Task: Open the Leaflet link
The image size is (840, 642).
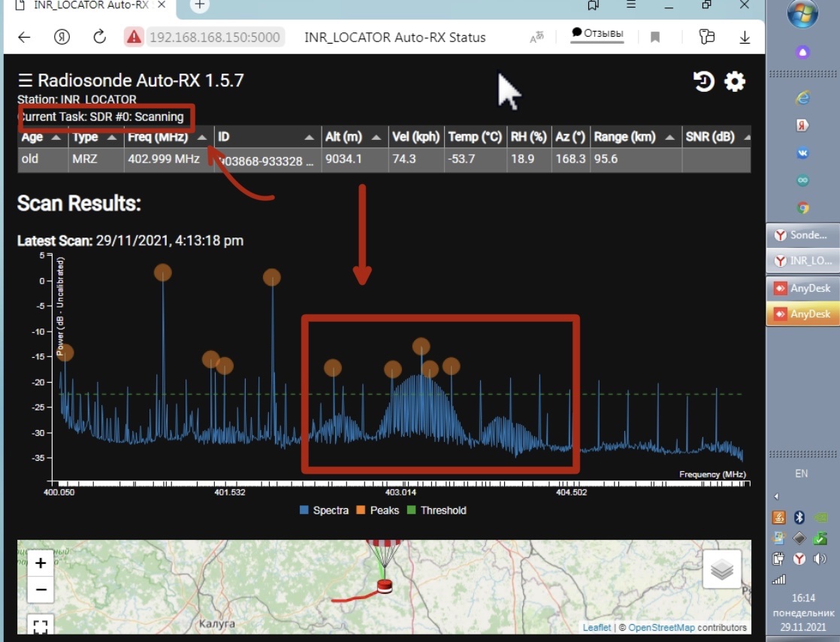Action: tap(597, 628)
